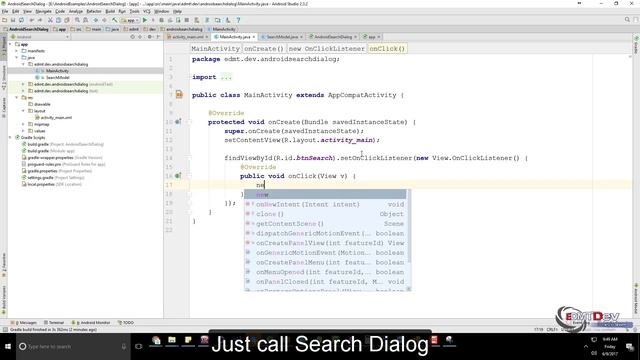Click the Cut scissors icon
640x360 pixels.
[x=50, y=20]
